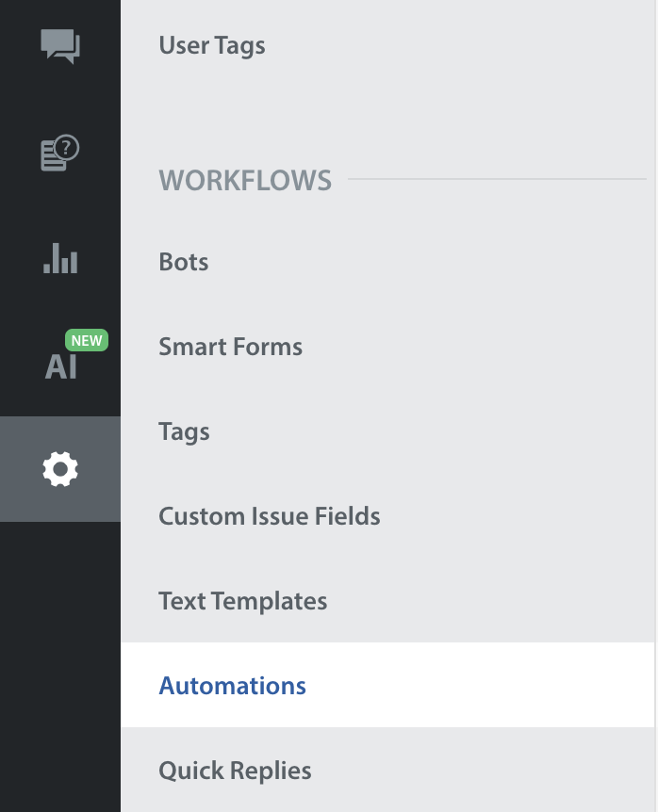Open the Tags settings page

[185, 431]
